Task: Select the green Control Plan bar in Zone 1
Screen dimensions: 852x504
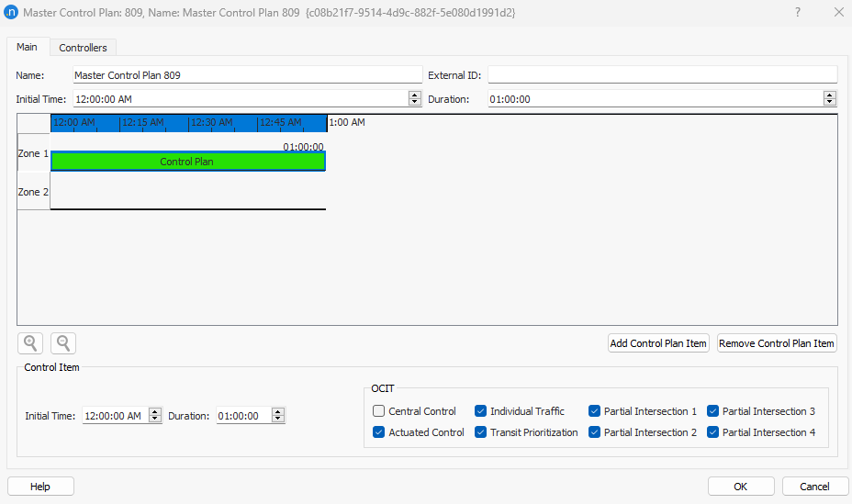Action: click(188, 162)
